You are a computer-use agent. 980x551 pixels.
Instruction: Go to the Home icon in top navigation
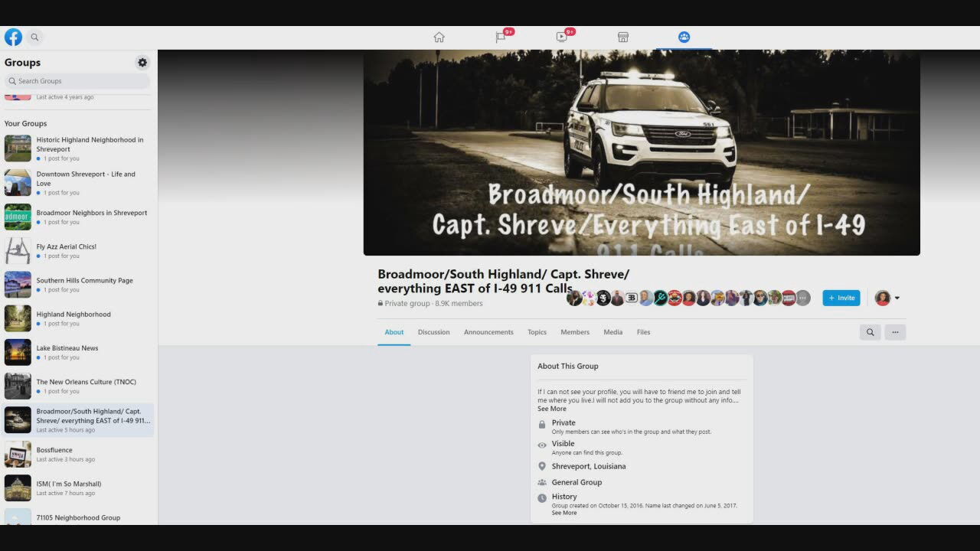coord(439,37)
